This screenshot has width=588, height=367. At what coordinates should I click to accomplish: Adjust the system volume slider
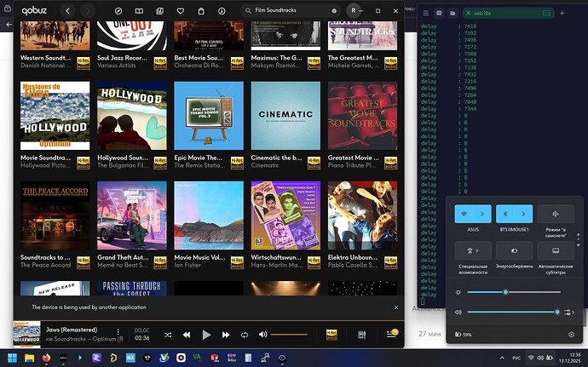click(x=513, y=312)
